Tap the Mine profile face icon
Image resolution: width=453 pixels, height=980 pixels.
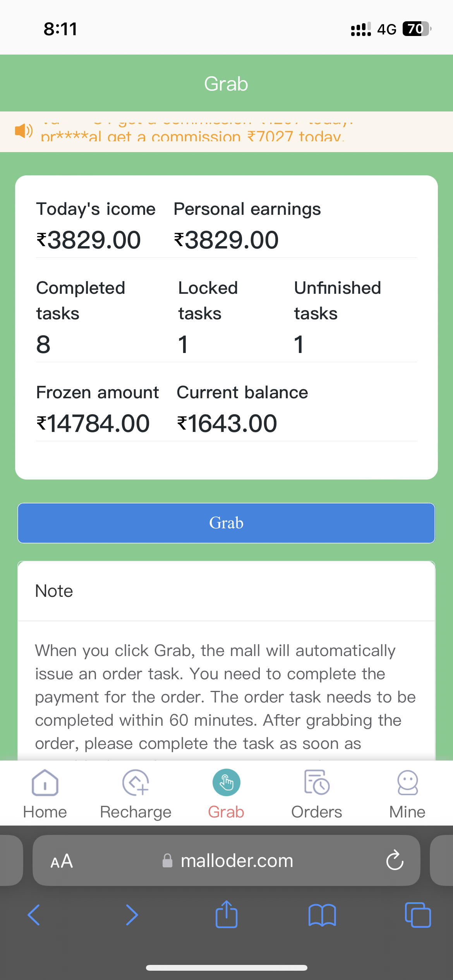407,782
